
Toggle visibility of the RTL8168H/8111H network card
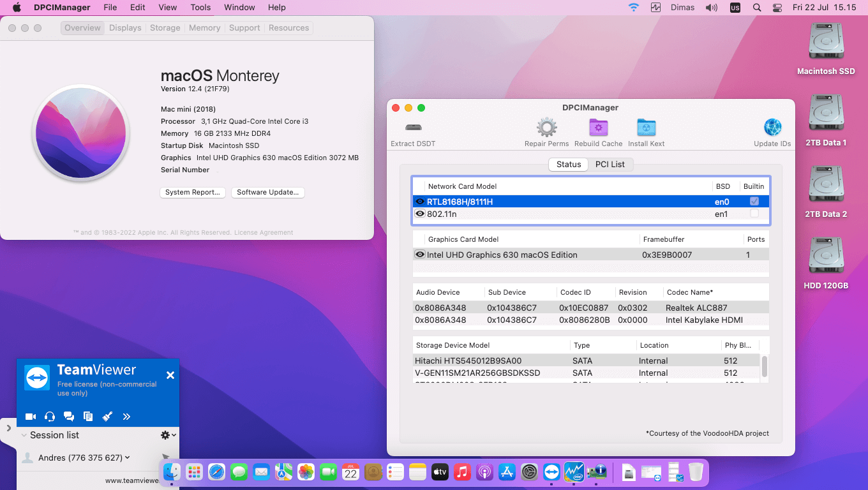pyautogui.click(x=420, y=201)
